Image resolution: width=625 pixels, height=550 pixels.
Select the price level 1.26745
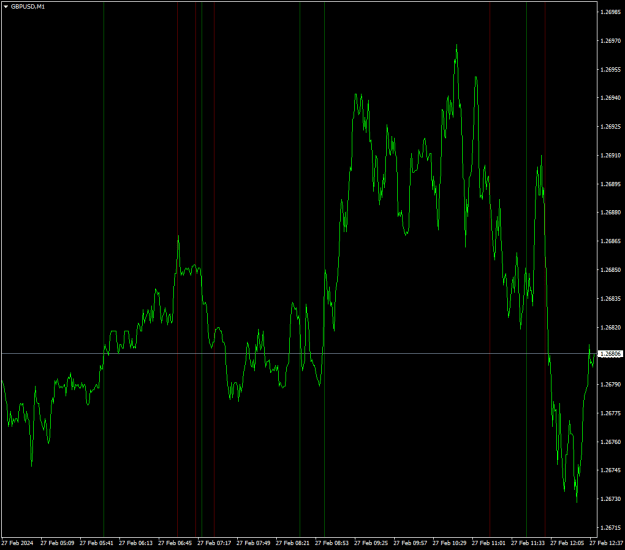click(610, 470)
